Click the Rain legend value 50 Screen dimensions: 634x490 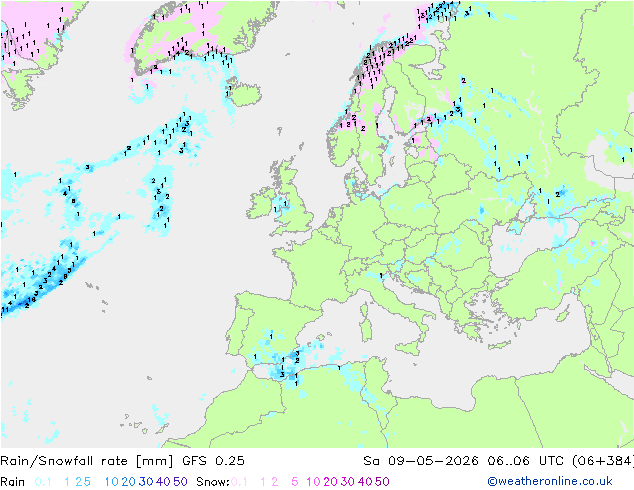pyautogui.click(x=180, y=482)
